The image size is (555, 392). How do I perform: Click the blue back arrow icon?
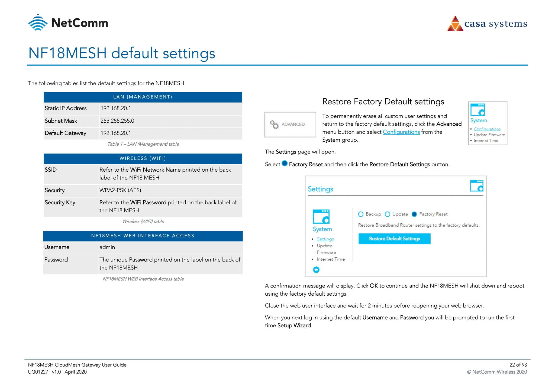[x=316, y=270]
